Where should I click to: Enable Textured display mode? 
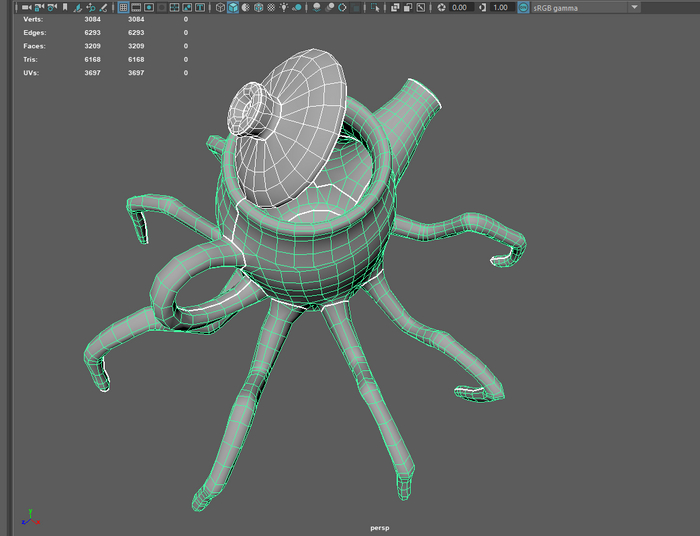pos(271,7)
